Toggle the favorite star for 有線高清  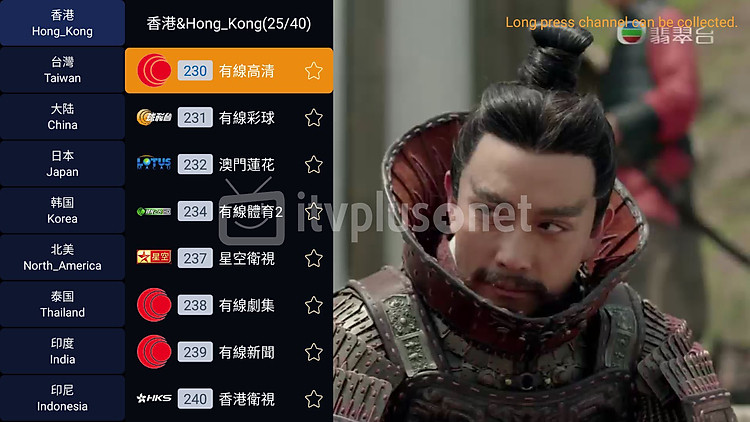click(x=314, y=71)
